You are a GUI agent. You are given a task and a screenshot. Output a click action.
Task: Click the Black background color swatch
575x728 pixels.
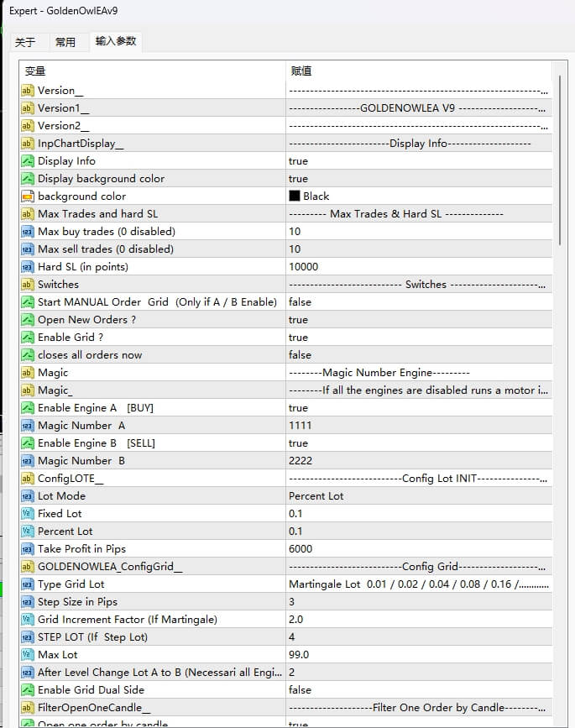point(295,196)
